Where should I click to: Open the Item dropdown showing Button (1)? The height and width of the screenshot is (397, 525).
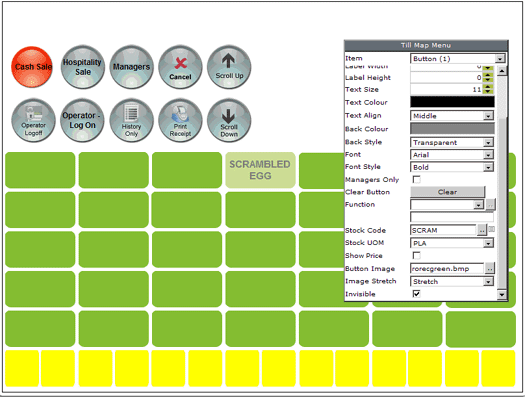pos(457,59)
